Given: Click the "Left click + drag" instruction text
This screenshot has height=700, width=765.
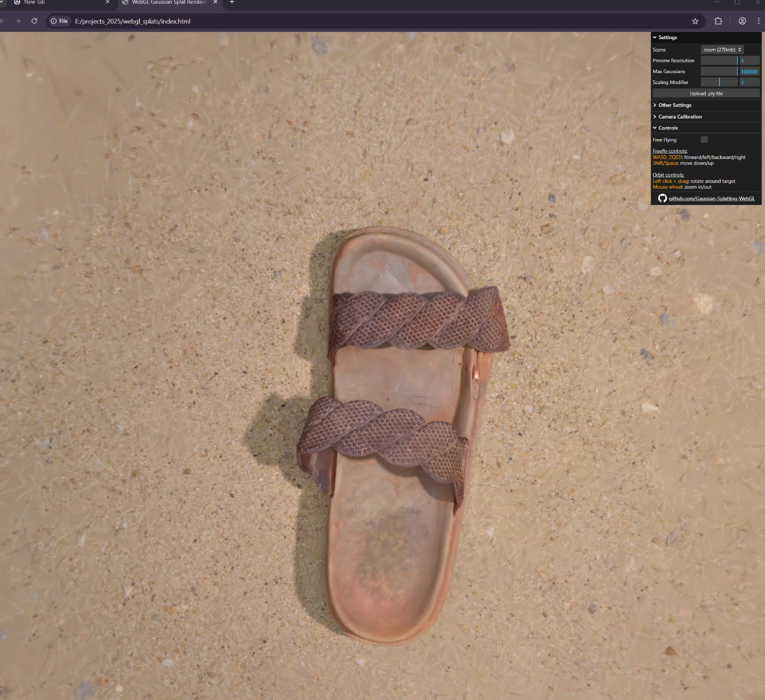Looking at the screenshot, I should pyautogui.click(x=694, y=181).
